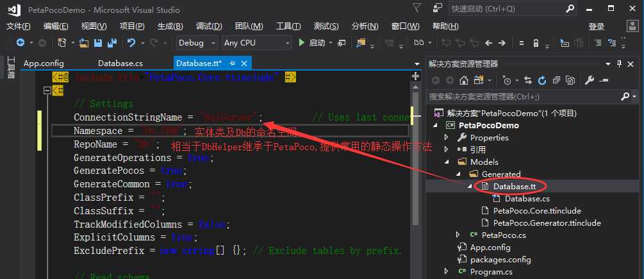Open the 调试(D) menu

click(x=209, y=26)
